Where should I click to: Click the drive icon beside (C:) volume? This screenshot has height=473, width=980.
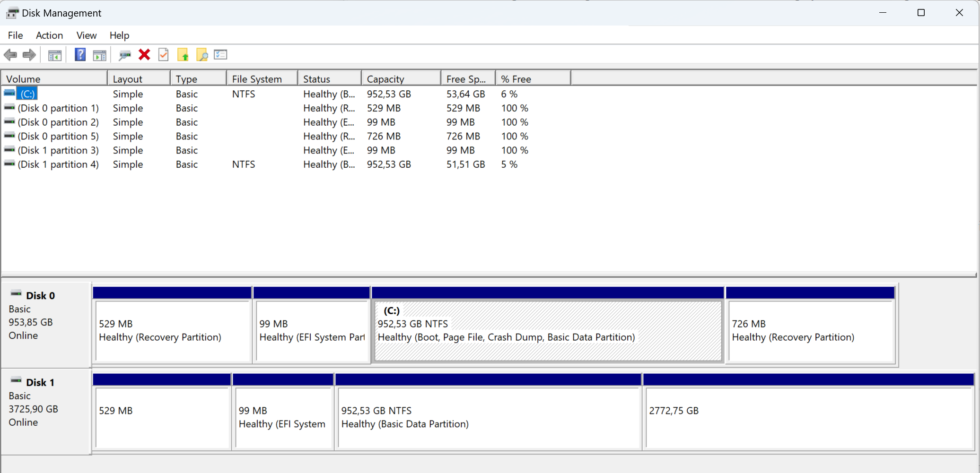[x=9, y=94]
